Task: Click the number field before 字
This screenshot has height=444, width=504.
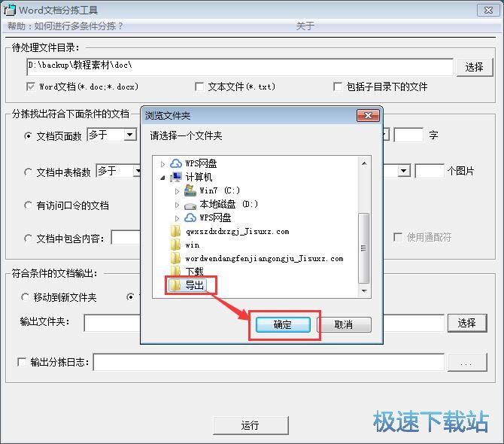Action: [408, 135]
